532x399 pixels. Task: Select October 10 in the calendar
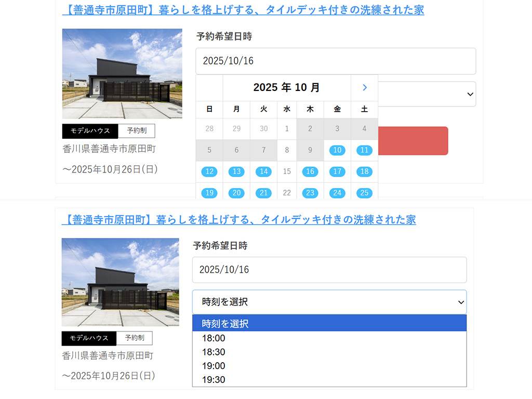pyautogui.click(x=337, y=150)
